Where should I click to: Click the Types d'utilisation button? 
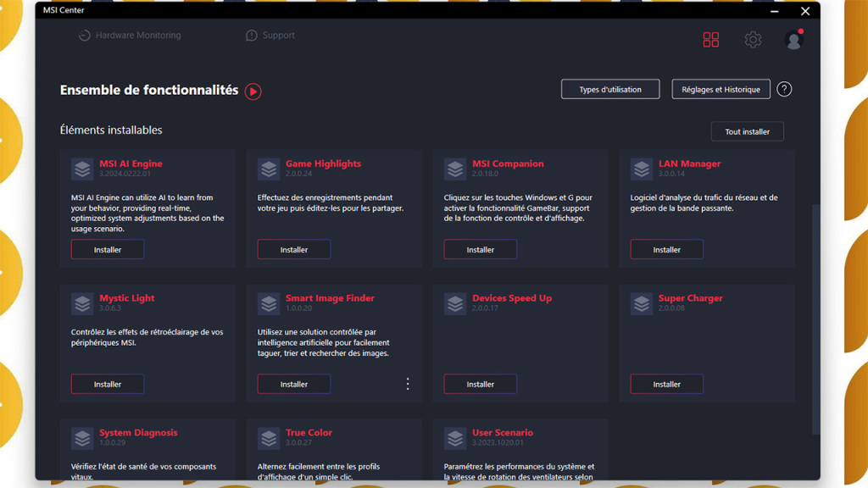pyautogui.click(x=610, y=89)
